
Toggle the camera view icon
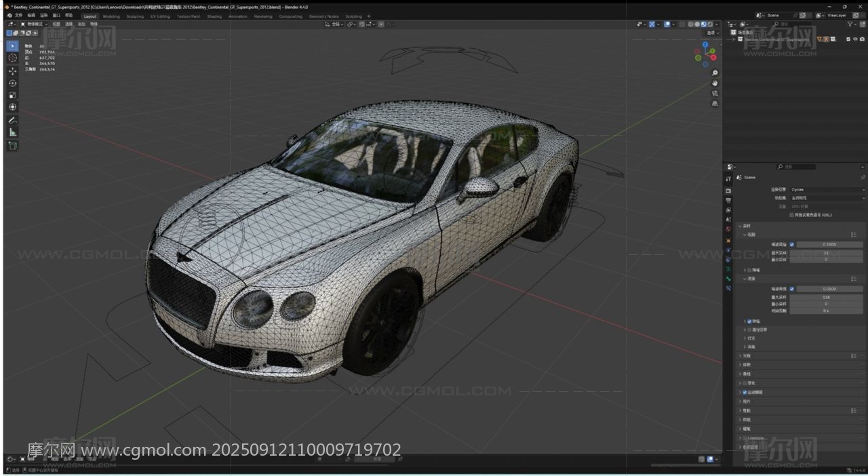coord(715,94)
